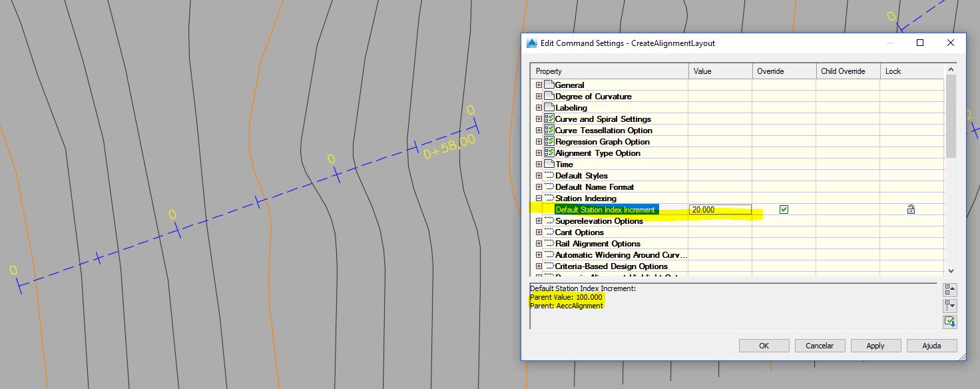980x389 pixels.
Task: Toggle the unlocked padlock in the Lock column
Action: pos(910,209)
